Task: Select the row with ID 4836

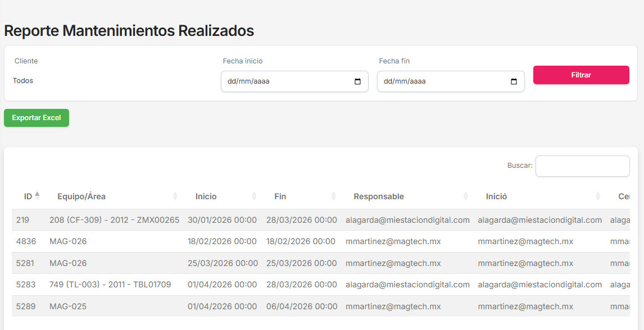Action: pos(26,241)
